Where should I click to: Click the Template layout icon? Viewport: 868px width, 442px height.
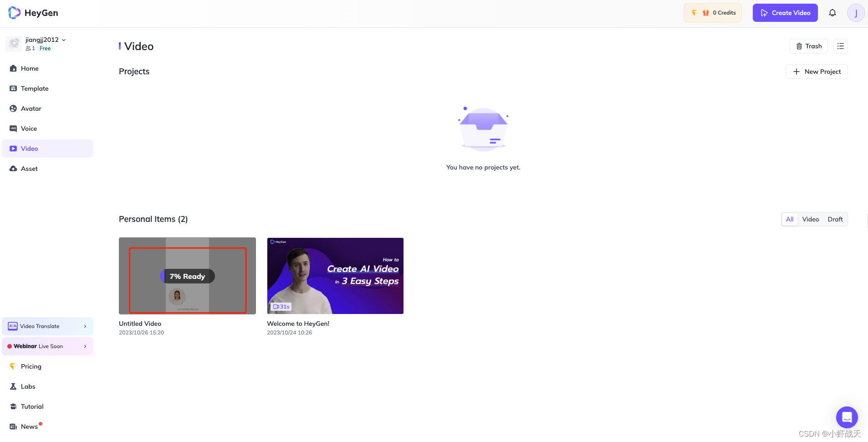[13, 88]
